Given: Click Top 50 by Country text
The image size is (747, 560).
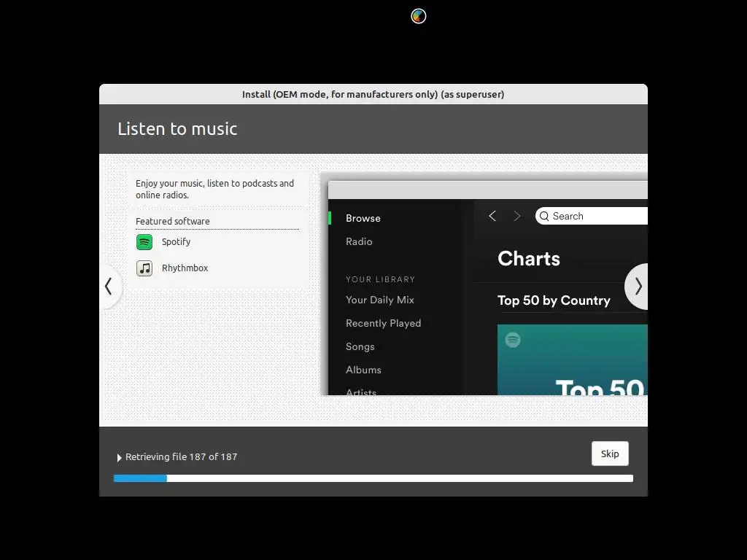Looking at the screenshot, I should pos(554,300).
